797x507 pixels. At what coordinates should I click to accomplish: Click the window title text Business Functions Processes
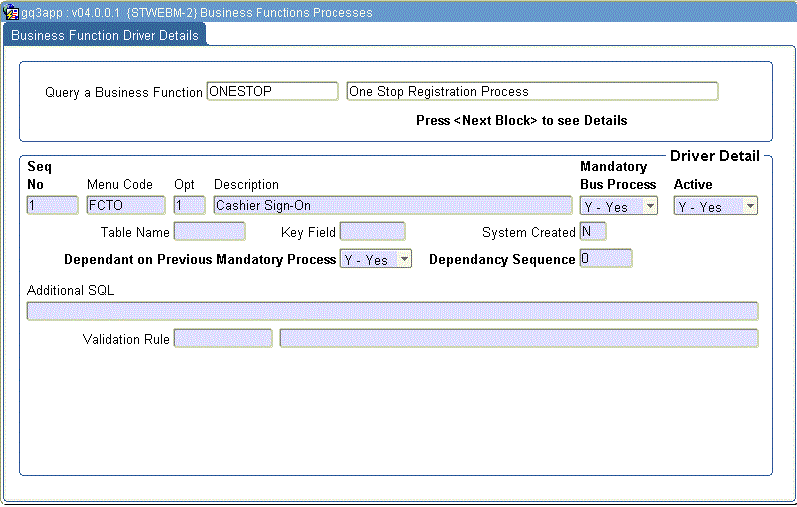click(x=286, y=13)
